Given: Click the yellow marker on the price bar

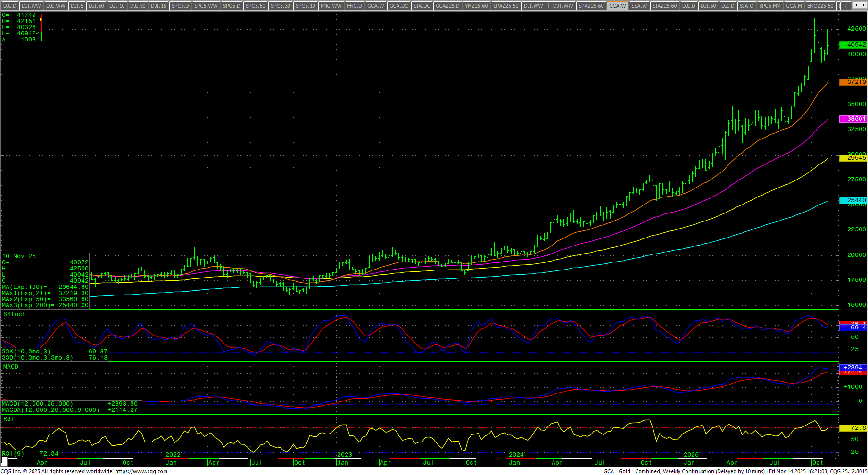Looking at the screenshot, I should (x=41, y=20).
